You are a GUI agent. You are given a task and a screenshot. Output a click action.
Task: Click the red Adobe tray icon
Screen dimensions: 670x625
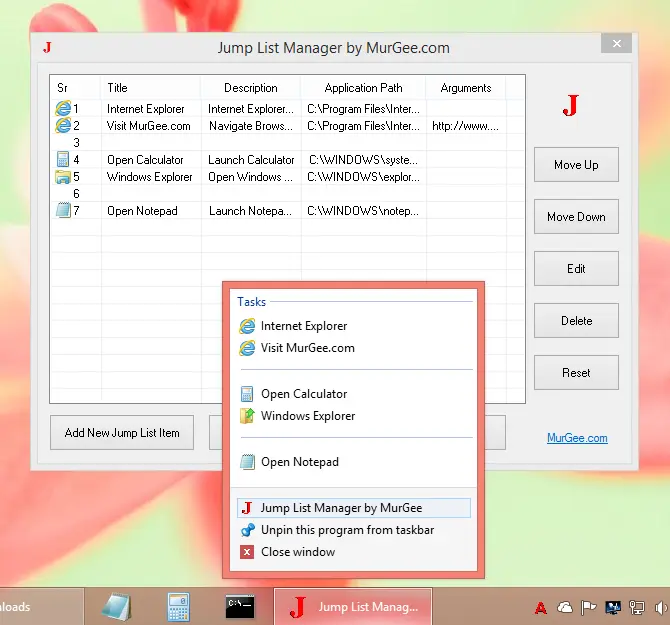tap(541, 607)
